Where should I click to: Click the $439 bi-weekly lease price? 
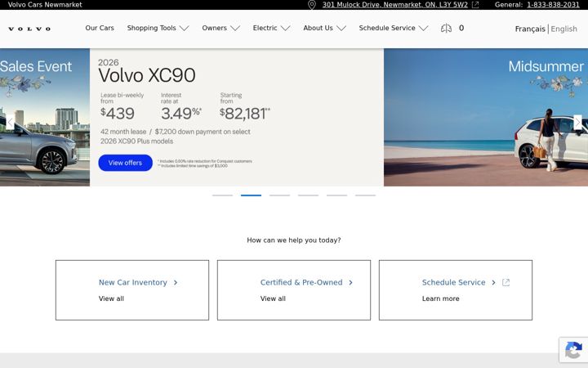pos(118,114)
